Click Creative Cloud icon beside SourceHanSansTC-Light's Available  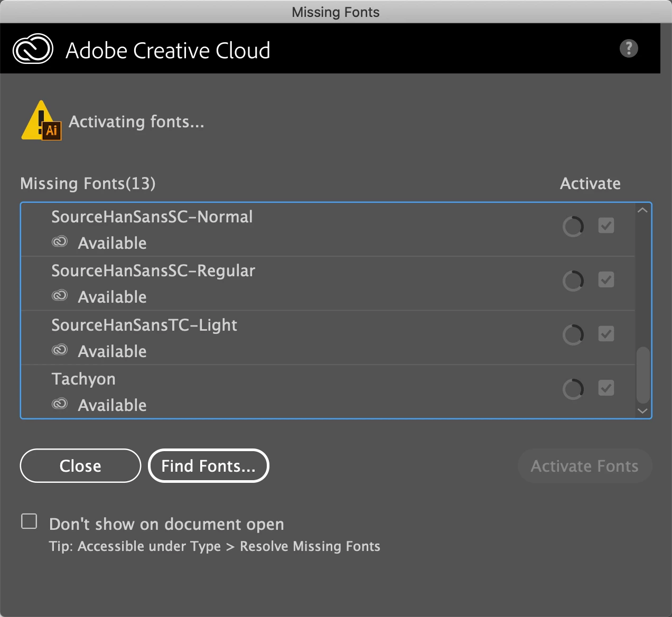pyautogui.click(x=60, y=350)
